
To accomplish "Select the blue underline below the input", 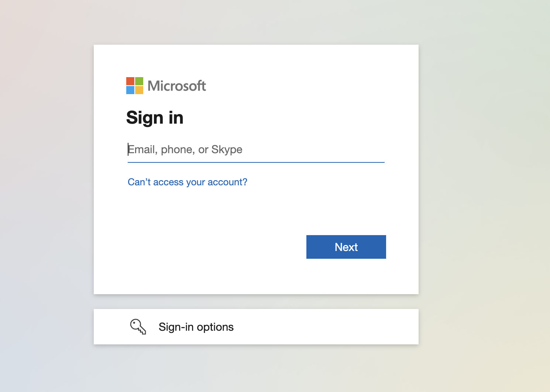I will pos(256,162).
